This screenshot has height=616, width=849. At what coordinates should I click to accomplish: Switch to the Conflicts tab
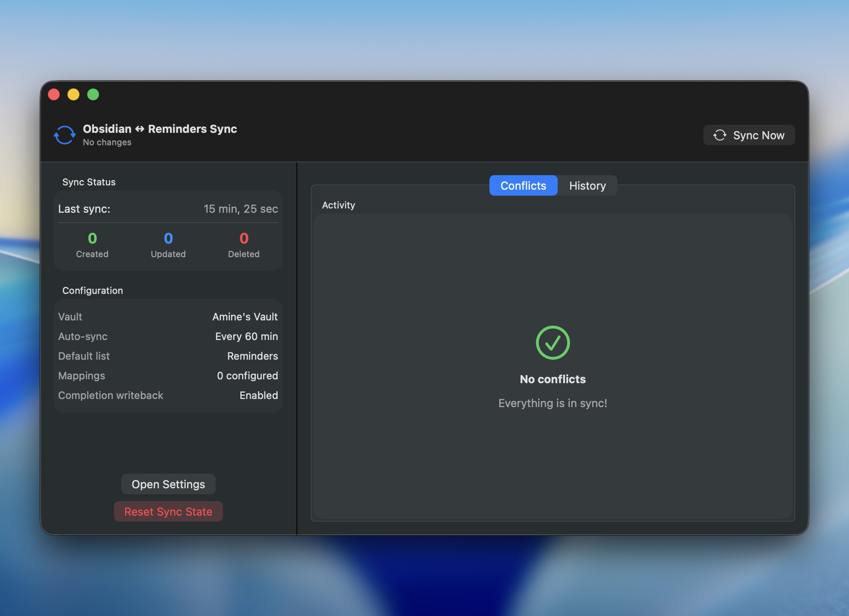click(x=523, y=185)
